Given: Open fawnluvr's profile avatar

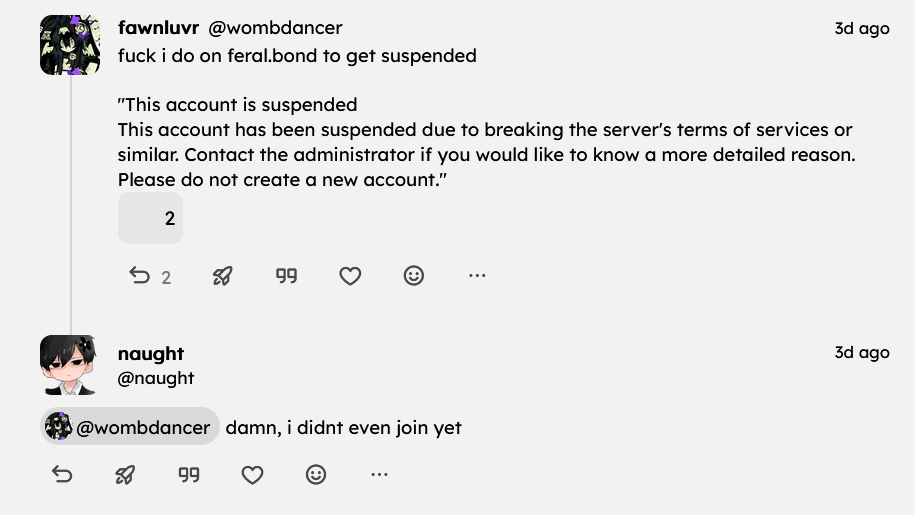Looking at the screenshot, I should coord(70,45).
